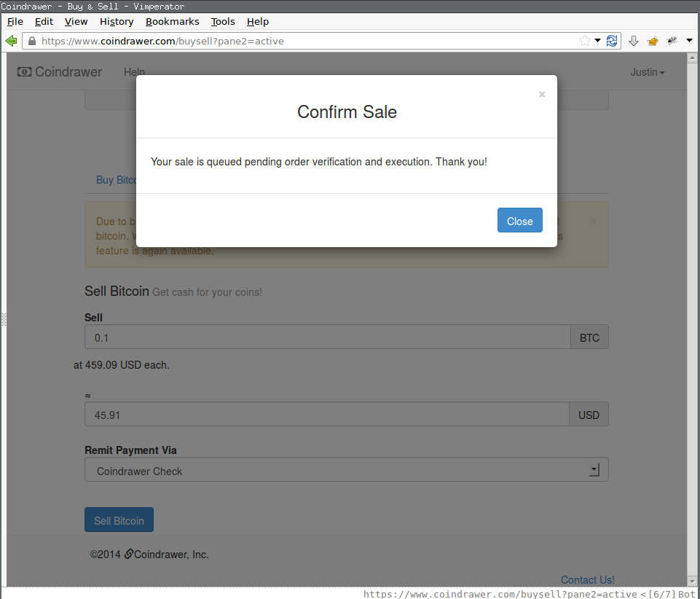The image size is (700, 599).
Task: Open the Bookmarks menu
Action: pyautogui.click(x=173, y=21)
